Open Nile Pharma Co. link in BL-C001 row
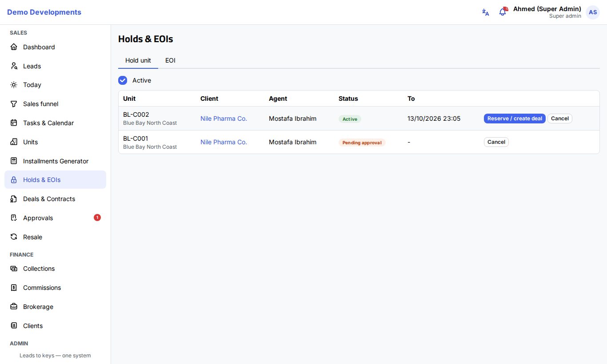This screenshot has height=364, width=607. pyautogui.click(x=224, y=142)
